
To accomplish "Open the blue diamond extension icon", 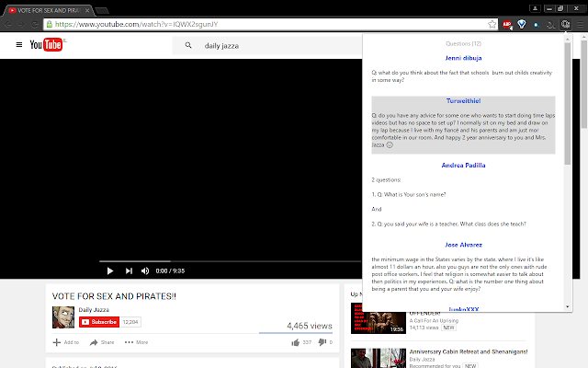I will [522, 25].
